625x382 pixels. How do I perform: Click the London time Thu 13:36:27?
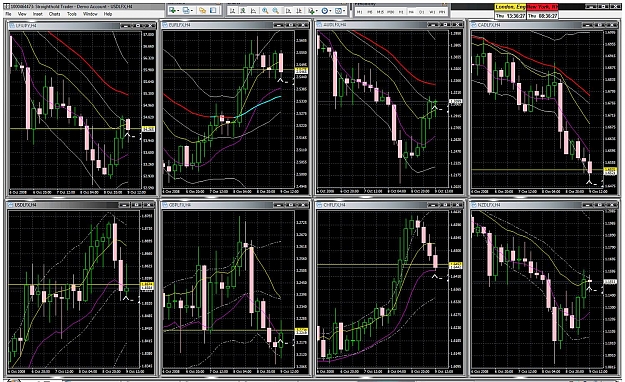(510, 15)
